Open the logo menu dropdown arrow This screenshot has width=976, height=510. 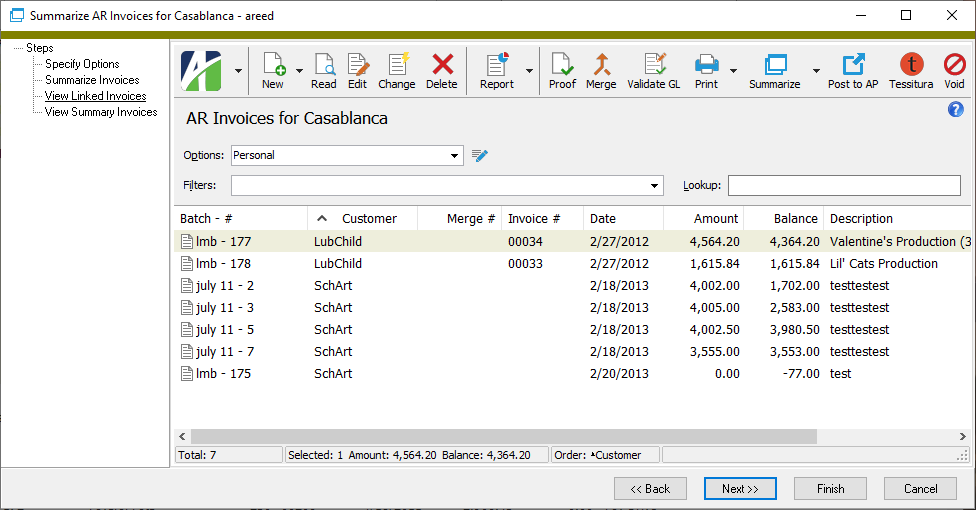(x=238, y=71)
